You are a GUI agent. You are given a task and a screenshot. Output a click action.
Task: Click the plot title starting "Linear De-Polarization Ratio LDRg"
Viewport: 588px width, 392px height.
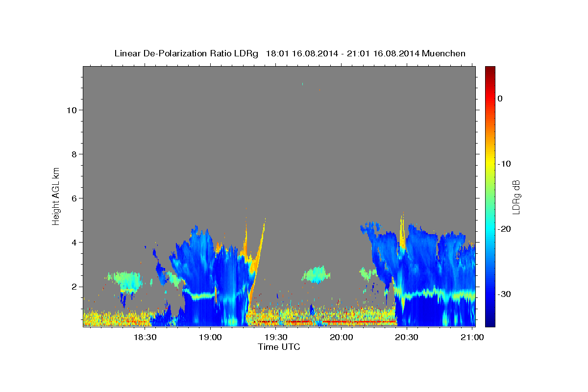tap(290, 53)
